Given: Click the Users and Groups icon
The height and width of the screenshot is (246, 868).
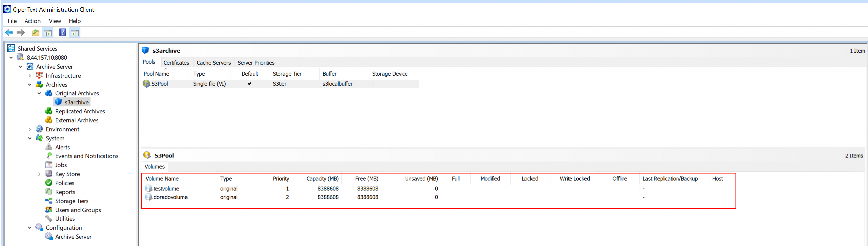Looking at the screenshot, I should click(49, 210).
